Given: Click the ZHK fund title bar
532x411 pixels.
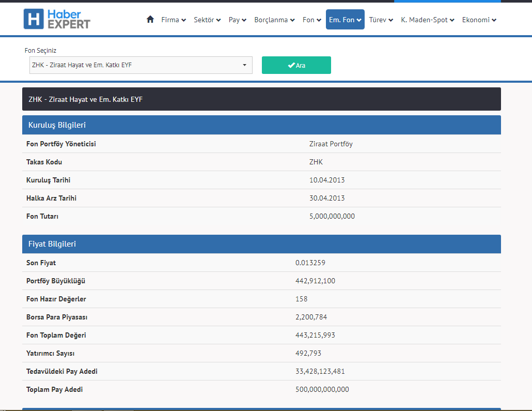Looking at the screenshot, I should [261, 99].
